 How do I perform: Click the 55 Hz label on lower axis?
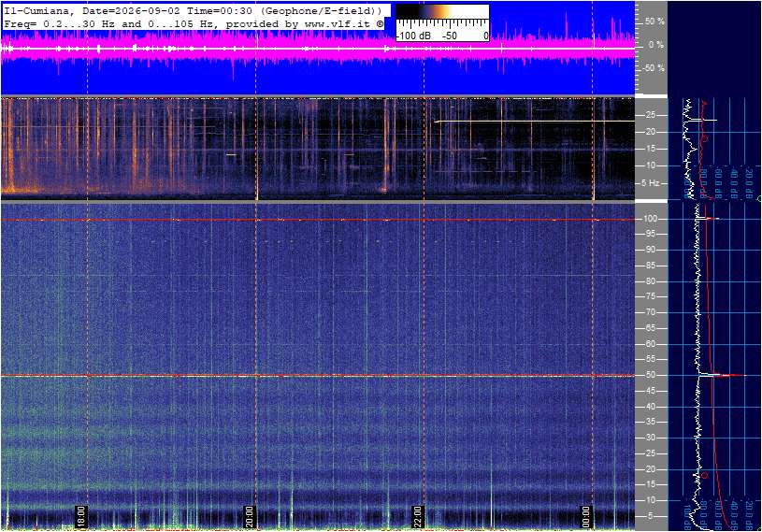click(650, 359)
